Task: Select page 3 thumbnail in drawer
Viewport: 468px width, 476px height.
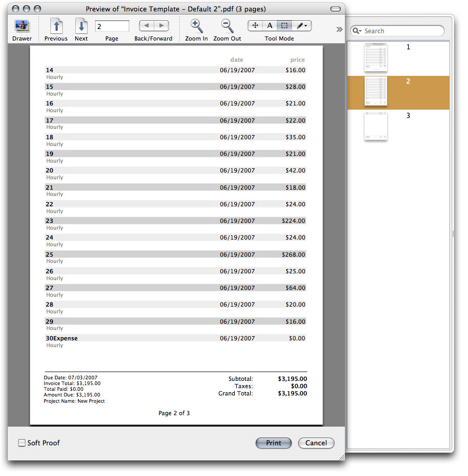Action: pyautogui.click(x=376, y=126)
